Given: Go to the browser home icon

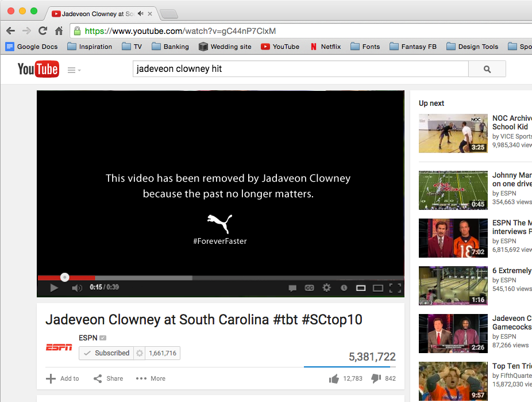Looking at the screenshot, I should (59, 31).
